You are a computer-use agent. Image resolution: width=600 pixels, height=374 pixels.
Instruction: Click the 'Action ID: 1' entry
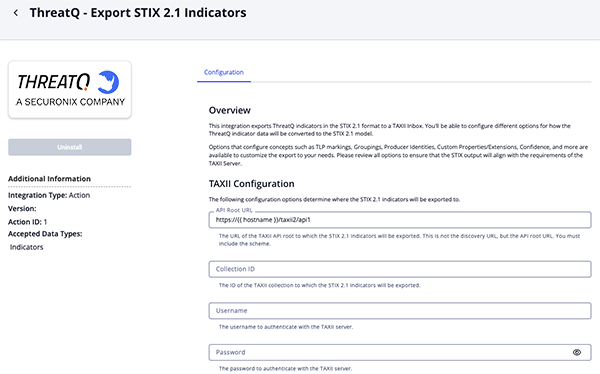[x=28, y=222]
